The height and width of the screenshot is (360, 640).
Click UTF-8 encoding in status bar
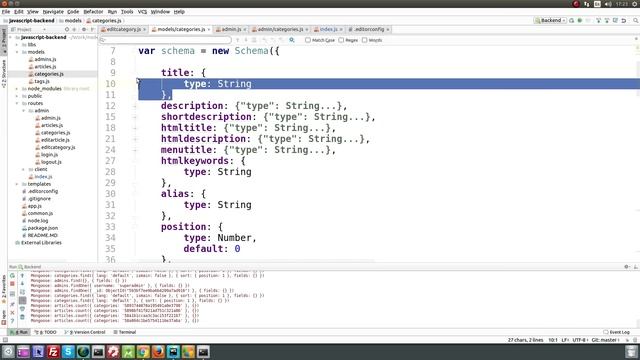[x=579, y=340]
